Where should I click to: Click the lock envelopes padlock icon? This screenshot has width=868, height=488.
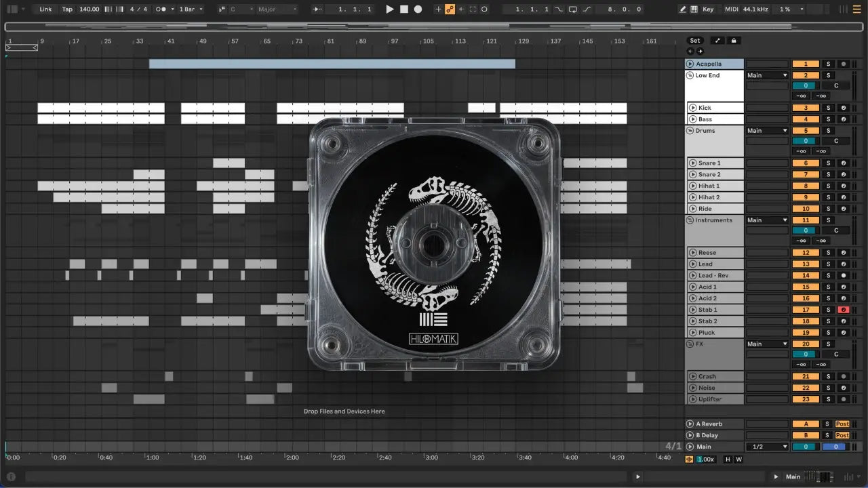coord(733,41)
